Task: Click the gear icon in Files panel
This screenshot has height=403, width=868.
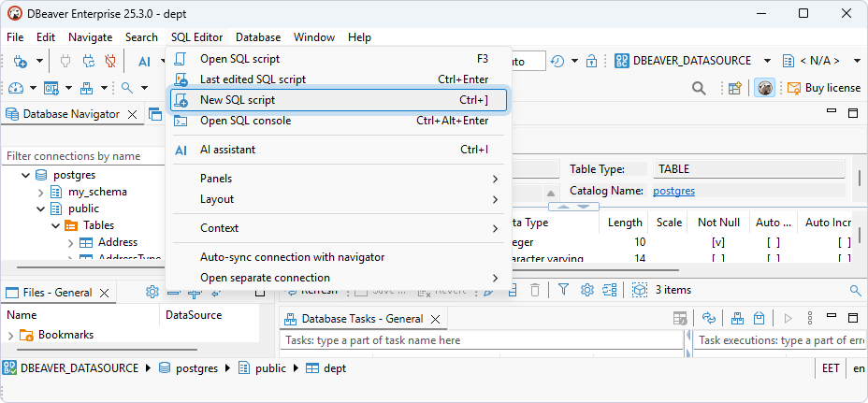Action: (x=152, y=292)
